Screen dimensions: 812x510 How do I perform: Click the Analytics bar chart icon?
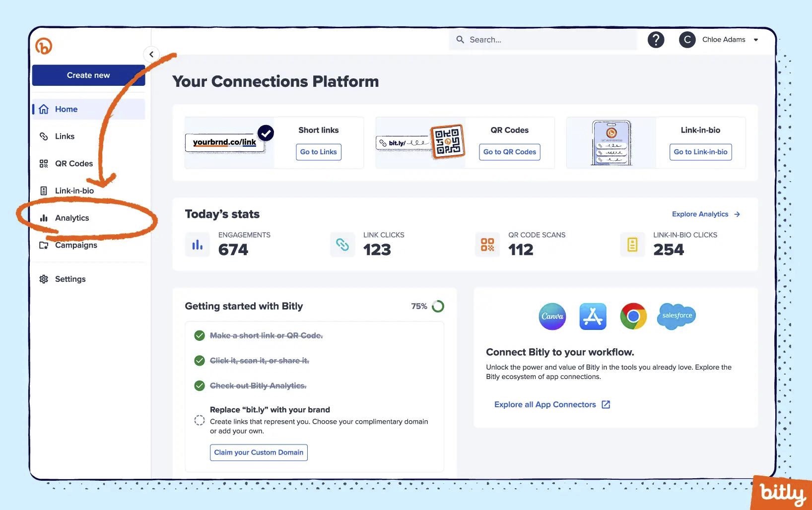tap(44, 218)
